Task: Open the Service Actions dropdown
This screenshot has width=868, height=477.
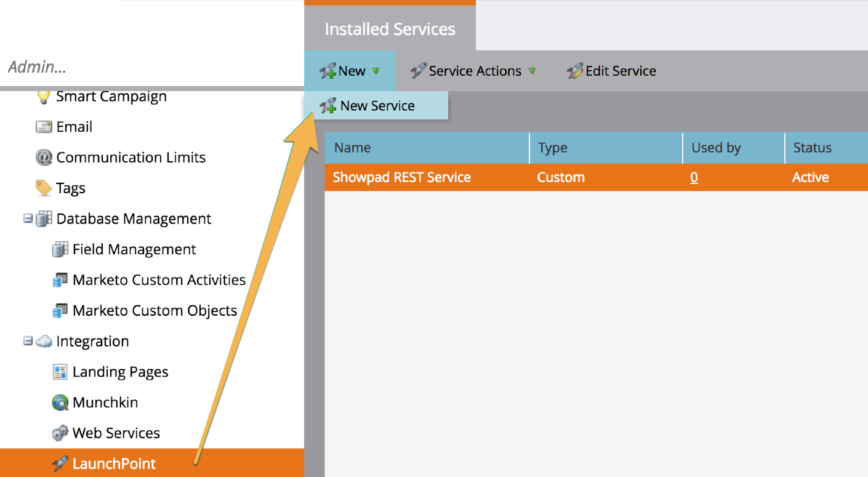Action: [x=533, y=71]
